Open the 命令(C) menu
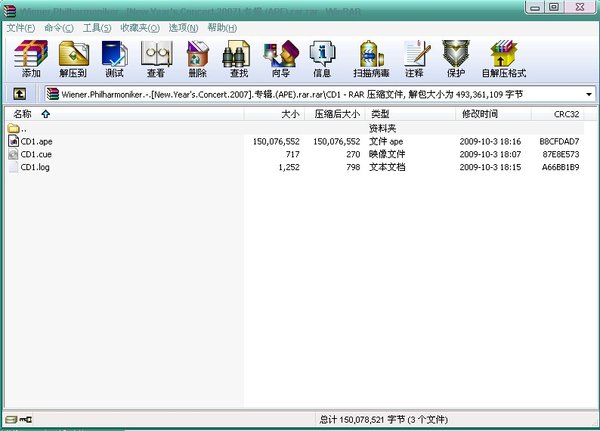 coord(59,28)
